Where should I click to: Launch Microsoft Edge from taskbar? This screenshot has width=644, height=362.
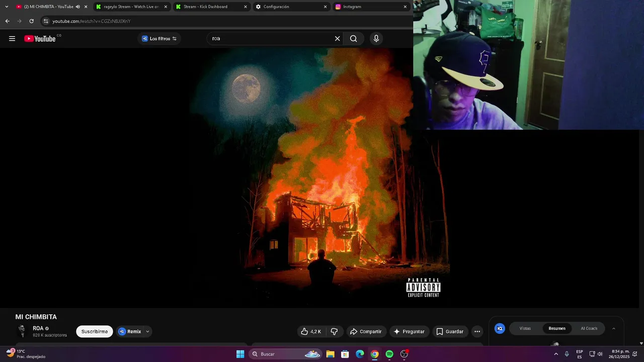click(x=360, y=354)
